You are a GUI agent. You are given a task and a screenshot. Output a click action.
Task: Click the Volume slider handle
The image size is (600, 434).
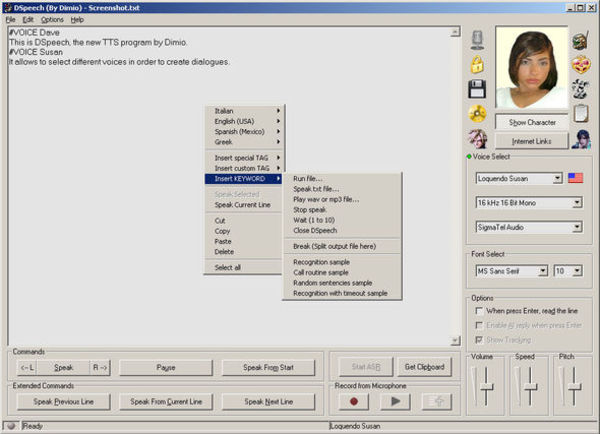tap(486, 388)
